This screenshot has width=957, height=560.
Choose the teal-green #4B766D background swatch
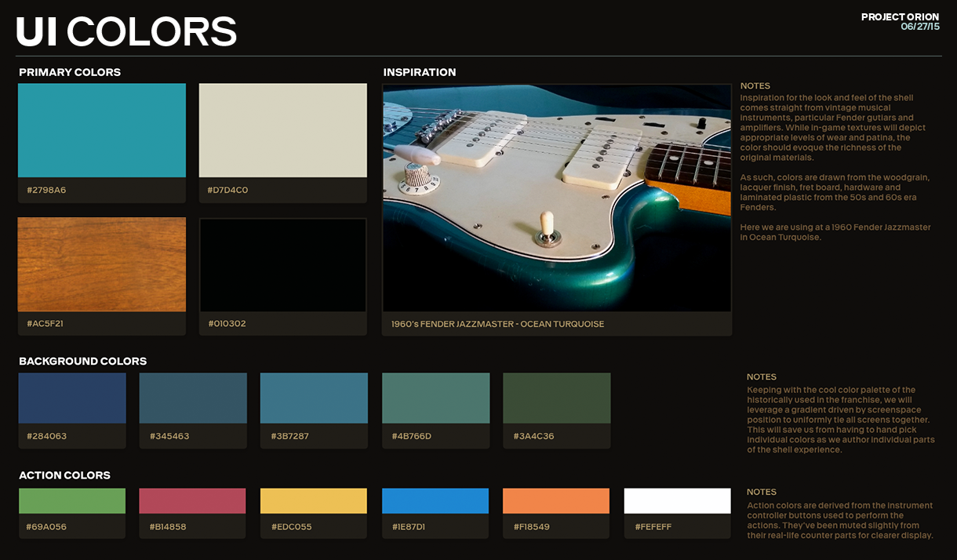click(x=435, y=398)
